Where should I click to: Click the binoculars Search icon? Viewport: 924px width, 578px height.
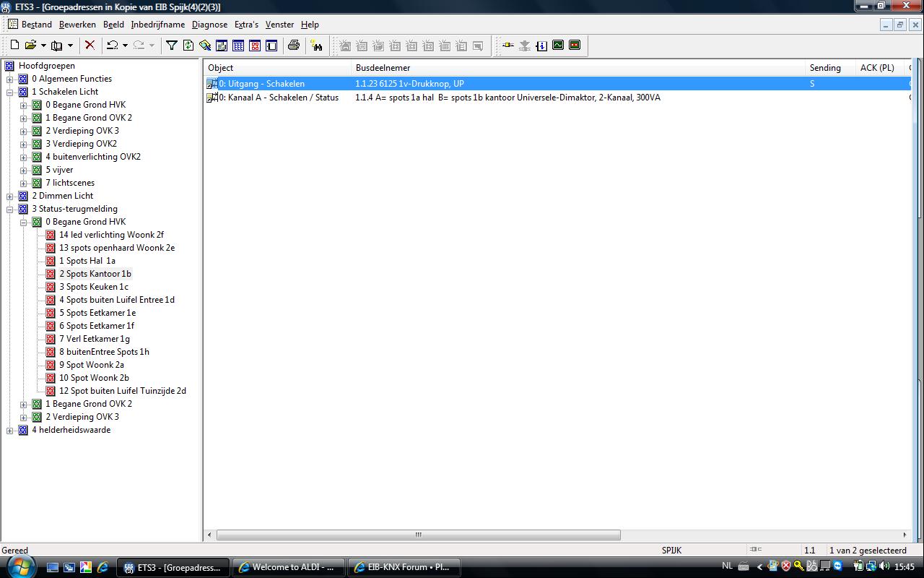click(316, 46)
